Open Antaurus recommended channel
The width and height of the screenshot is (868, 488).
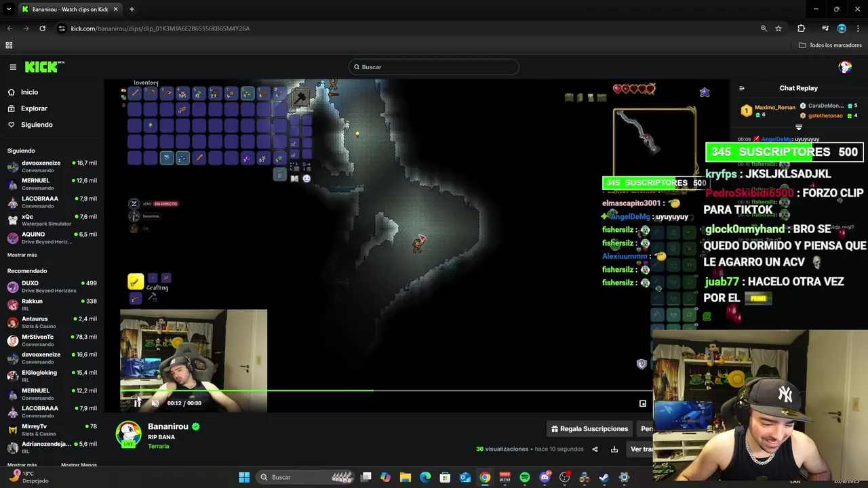point(52,323)
